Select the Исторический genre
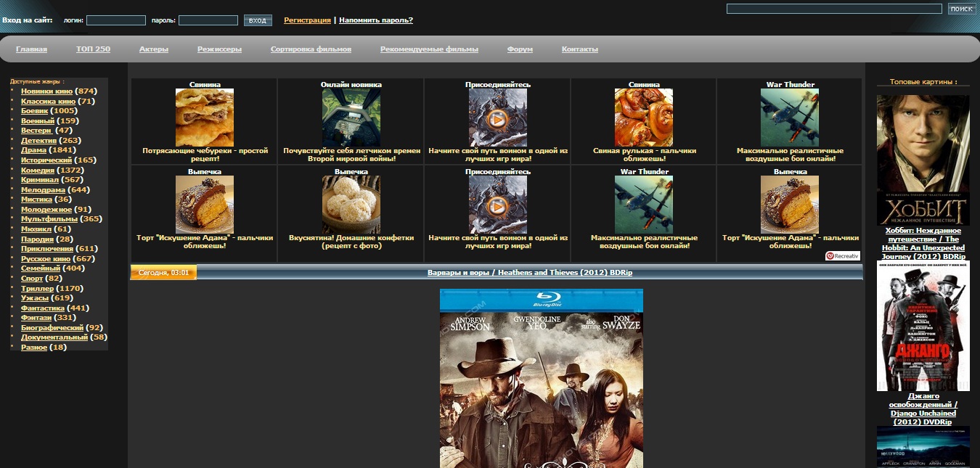 point(46,160)
